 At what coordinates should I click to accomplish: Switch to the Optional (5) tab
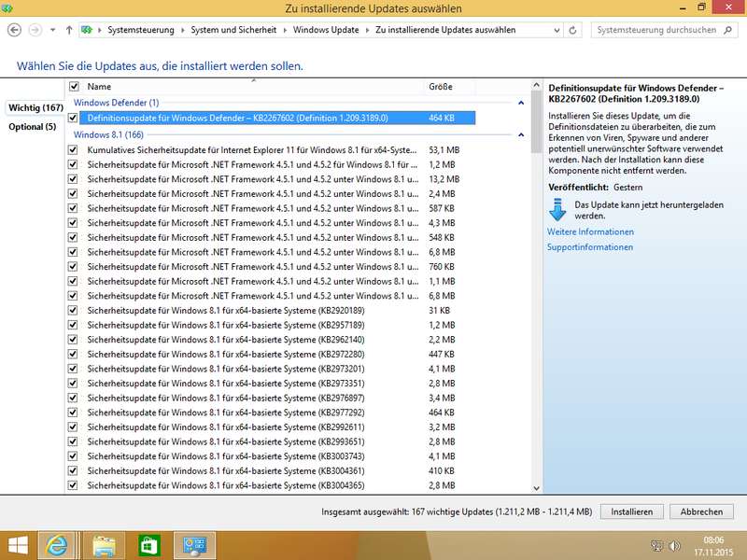[33, 127]
